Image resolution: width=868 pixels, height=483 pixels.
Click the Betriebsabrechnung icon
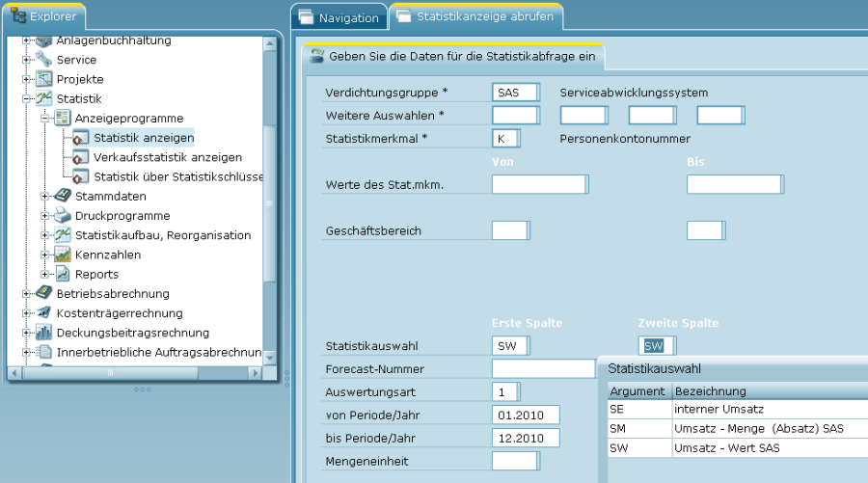43,293
